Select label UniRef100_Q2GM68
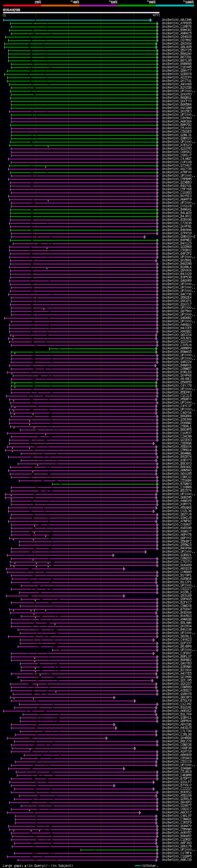Image resolution: width=197 pixels, height=868 pixels. (x=177, y=247)
